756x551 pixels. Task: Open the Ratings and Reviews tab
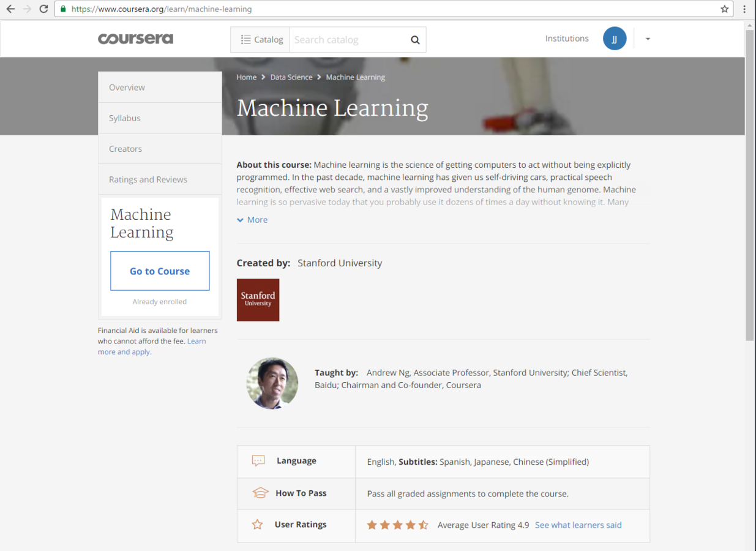click(x=160, y=179)
